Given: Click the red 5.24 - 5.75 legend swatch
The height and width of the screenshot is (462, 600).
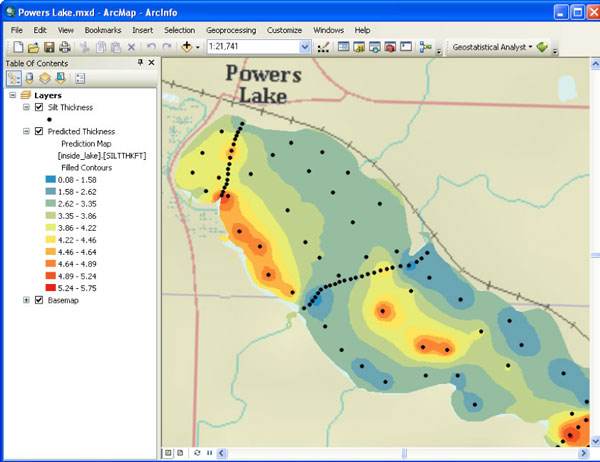Looking at the screenshot, I should tap(50, 286).
